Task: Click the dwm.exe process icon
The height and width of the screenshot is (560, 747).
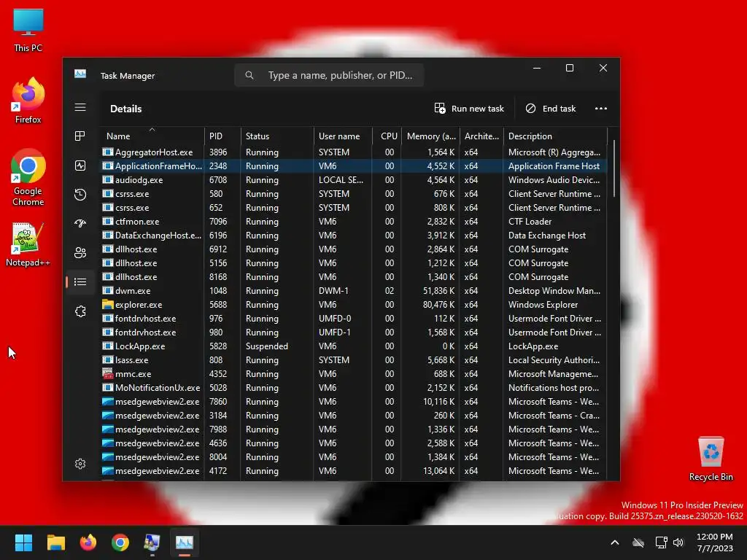Action: tap(108, 290)
